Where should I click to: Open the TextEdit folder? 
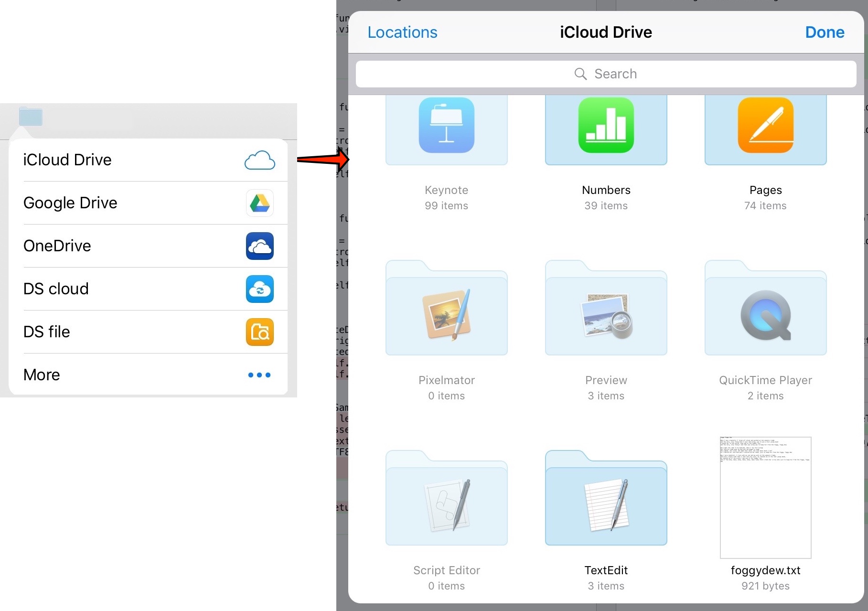[606, 498]
